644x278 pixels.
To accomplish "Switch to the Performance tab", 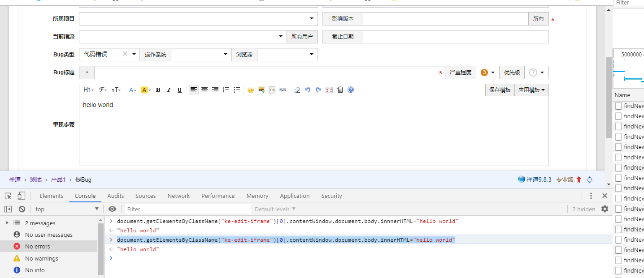I will [218, 196].
